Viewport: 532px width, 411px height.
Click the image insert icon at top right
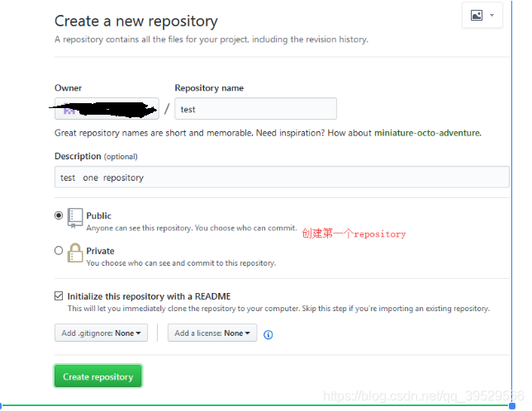click(477, 15)
